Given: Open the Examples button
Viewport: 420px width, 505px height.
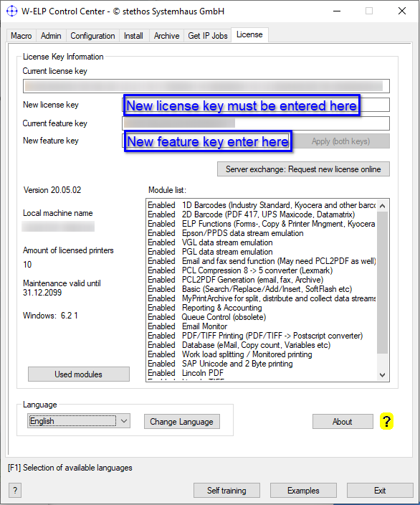Looking at the screenshot, I should point(303,491).
